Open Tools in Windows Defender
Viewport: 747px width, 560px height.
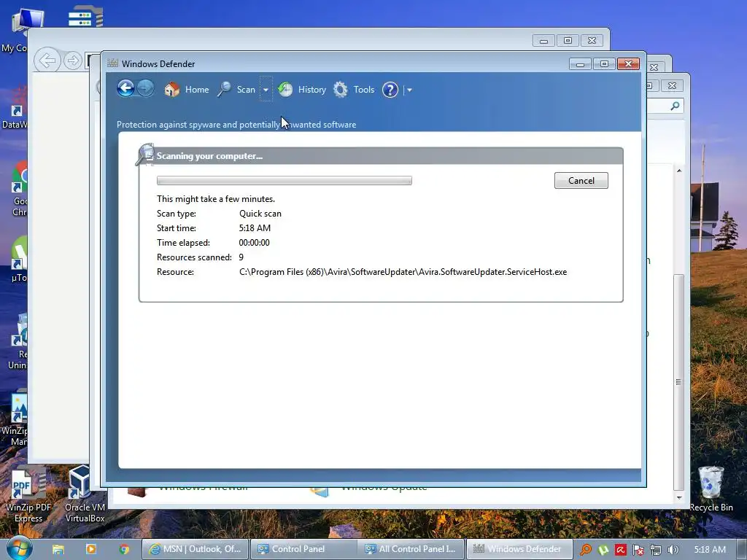point(354,90)
